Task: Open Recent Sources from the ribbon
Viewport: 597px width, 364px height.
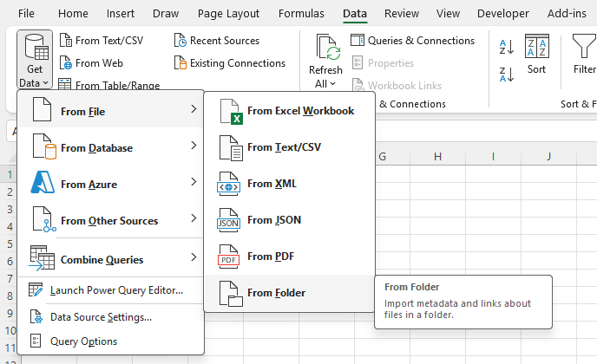Action: [217, 41]
